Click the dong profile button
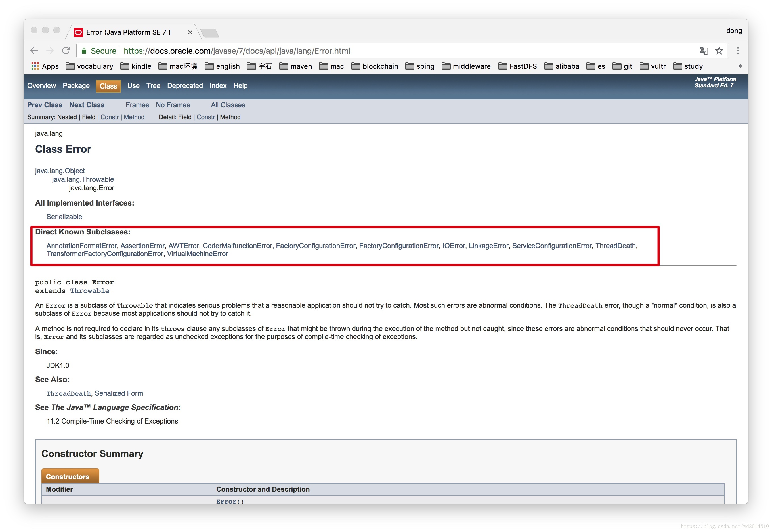This screenshot has width=772, height=532. pos(734,31)
